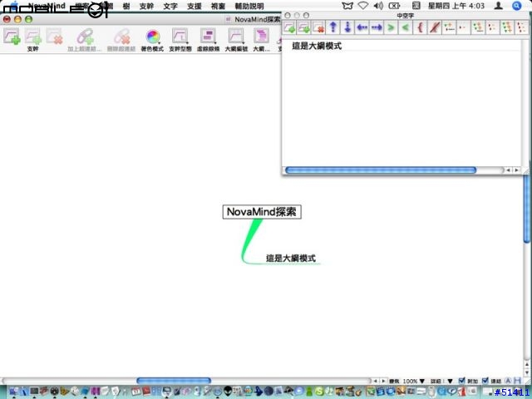
Task: Click the delete branch icon in main toolbar
Action: (x=54, y=37)
